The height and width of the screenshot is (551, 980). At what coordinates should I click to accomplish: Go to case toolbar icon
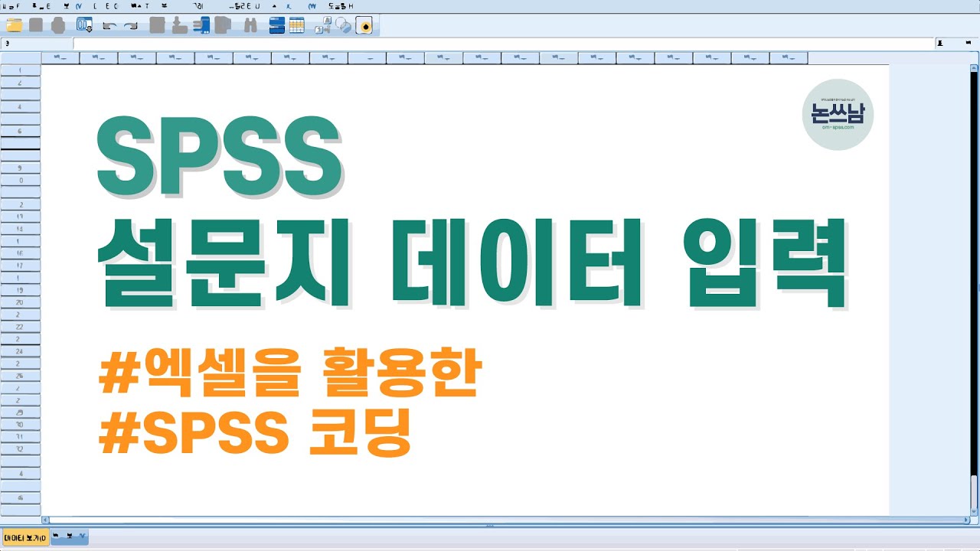158,25
